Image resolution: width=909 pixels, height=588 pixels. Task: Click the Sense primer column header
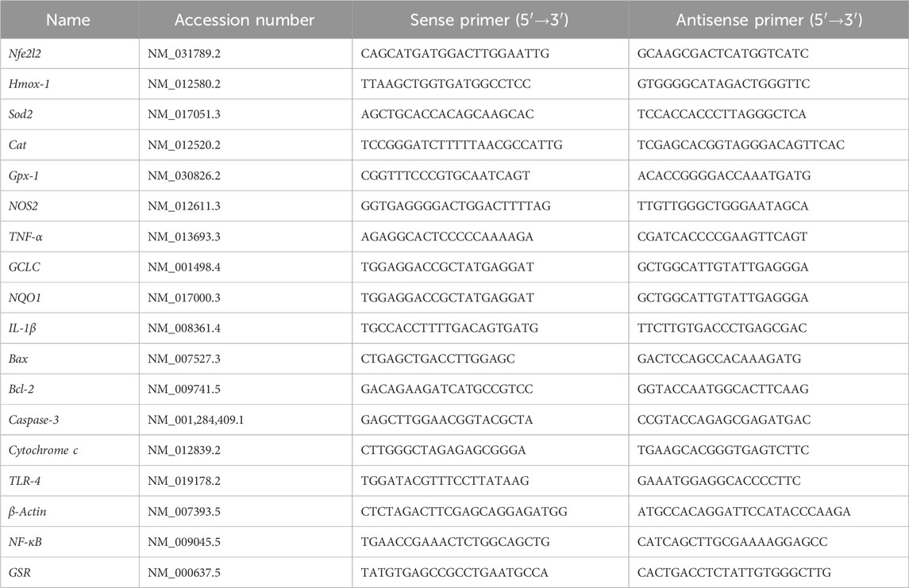[x=489, y=20]
